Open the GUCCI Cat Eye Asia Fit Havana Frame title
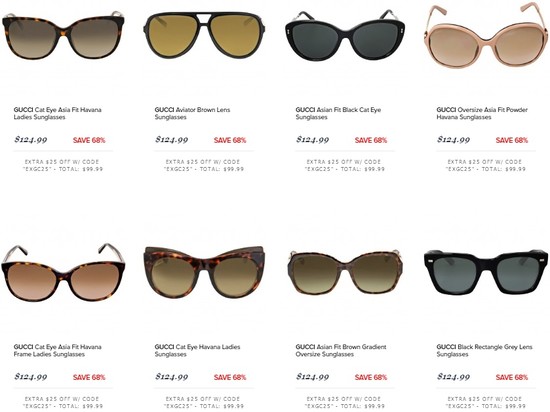Image resolution: width=550 pixels, height=412 pixels. [58, 351]
